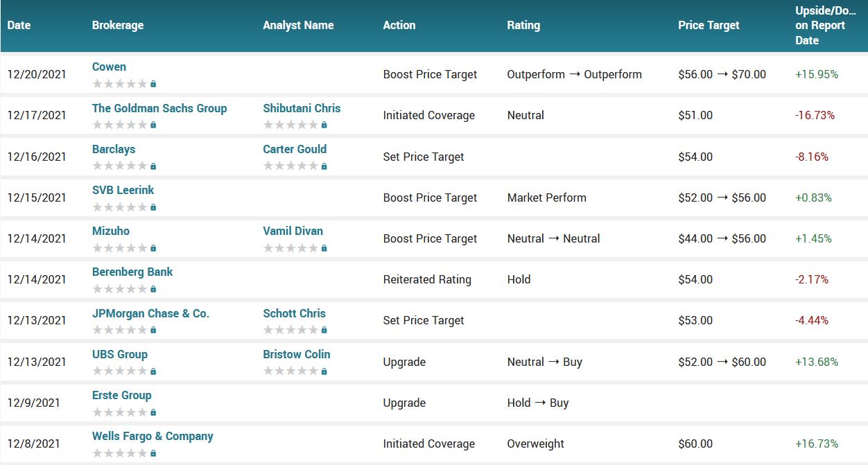Click the lock icon under Barclays
868x465 pixels.
153,166
